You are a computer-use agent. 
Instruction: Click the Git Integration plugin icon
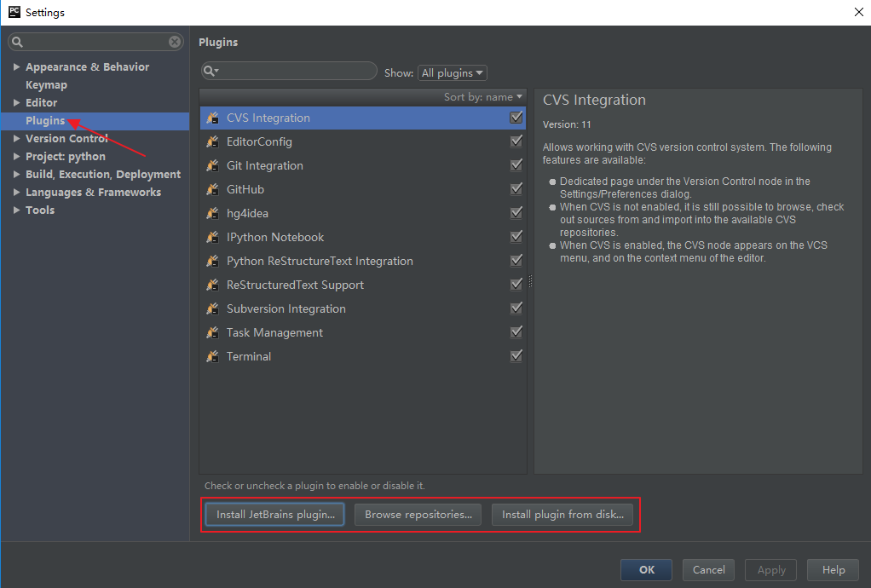(x=213, y=165)
